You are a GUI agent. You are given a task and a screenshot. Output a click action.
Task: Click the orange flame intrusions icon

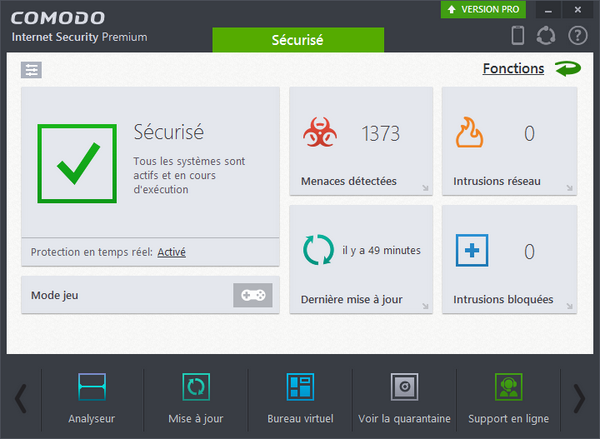click(469, 132)
